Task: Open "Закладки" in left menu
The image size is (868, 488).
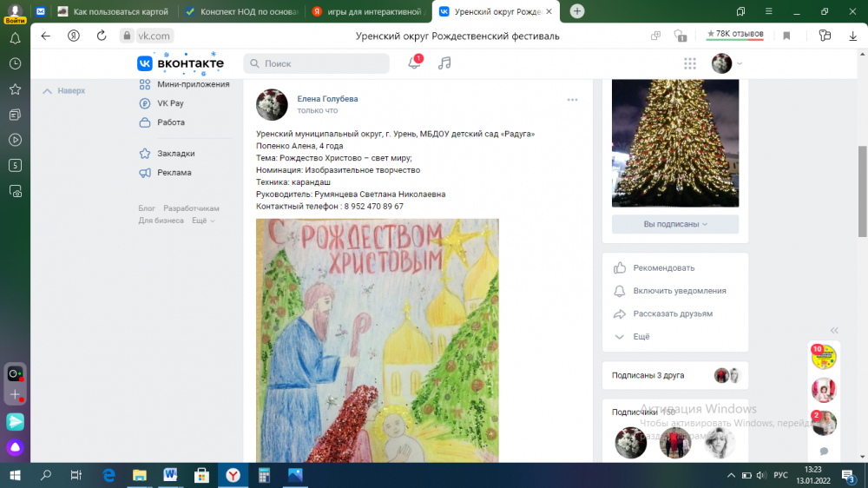Action: click(175, 154)
